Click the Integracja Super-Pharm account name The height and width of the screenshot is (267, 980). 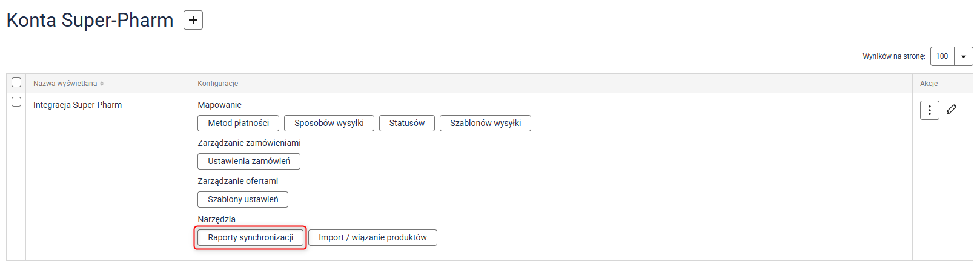click(x=78, y=105)
